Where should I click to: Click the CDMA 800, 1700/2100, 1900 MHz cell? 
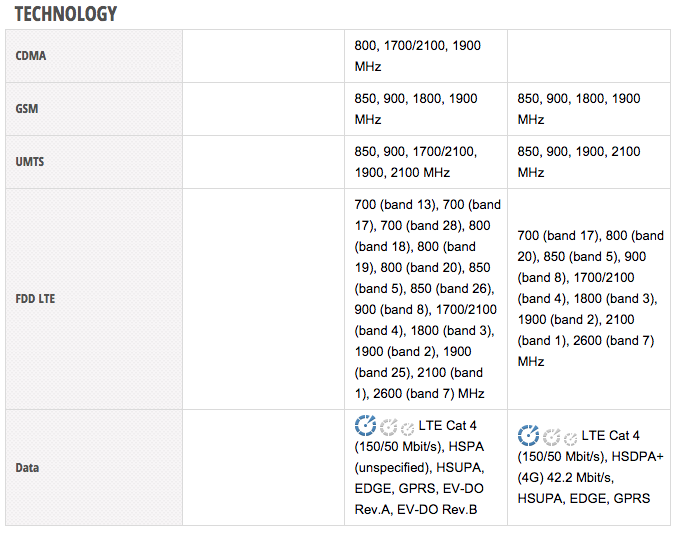point(417,56)
